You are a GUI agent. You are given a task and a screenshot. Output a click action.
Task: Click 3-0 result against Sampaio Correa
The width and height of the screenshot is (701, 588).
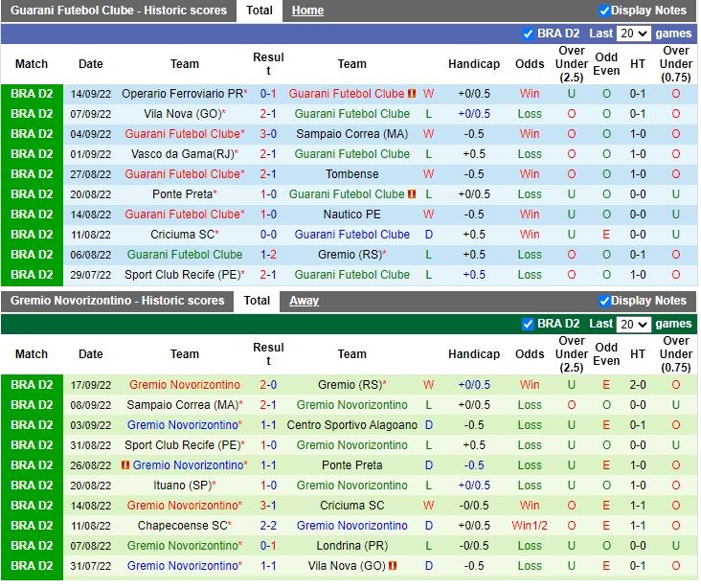[x=268, y=134]
